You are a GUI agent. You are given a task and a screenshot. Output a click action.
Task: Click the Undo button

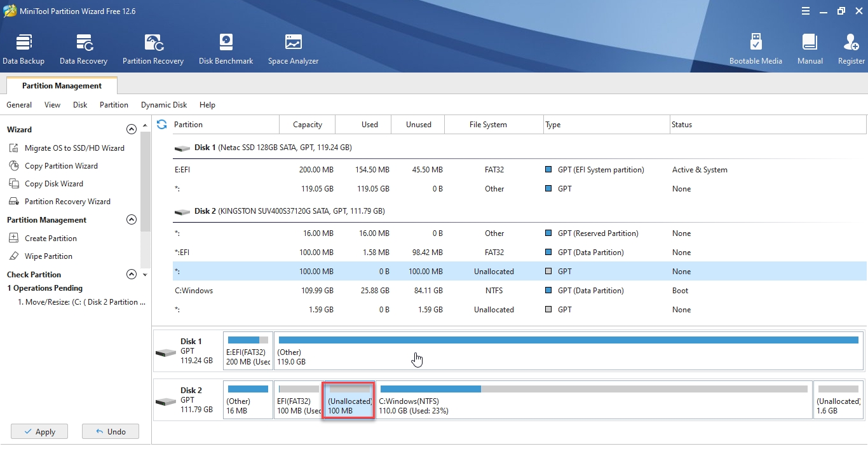[x=111, y=431]
